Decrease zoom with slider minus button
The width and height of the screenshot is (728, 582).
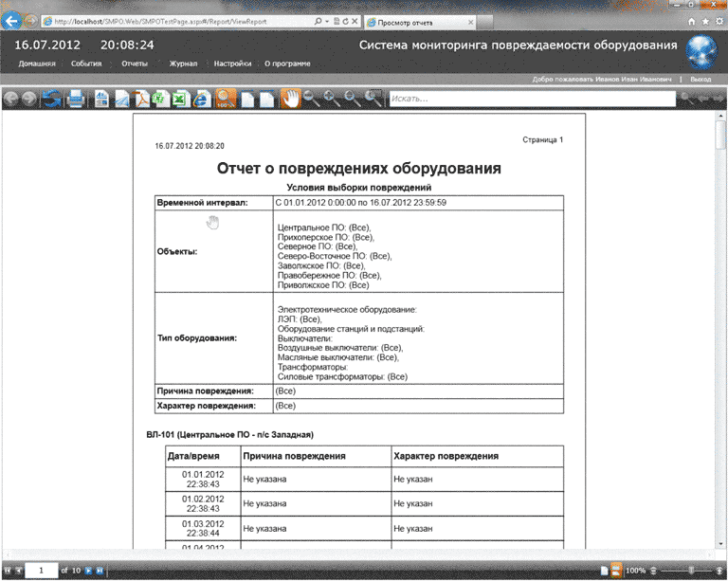pos(653,571)
